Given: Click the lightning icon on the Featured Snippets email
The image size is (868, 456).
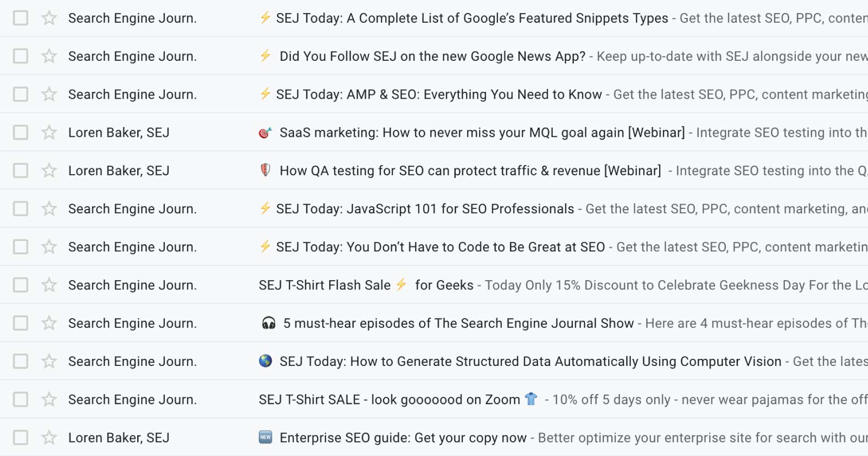Looking at the screenshot, I should coord(264,18).
